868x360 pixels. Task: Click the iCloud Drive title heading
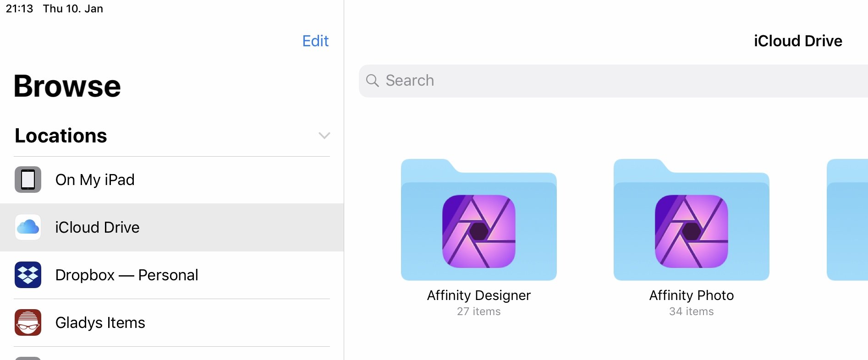tap(798, 41)
